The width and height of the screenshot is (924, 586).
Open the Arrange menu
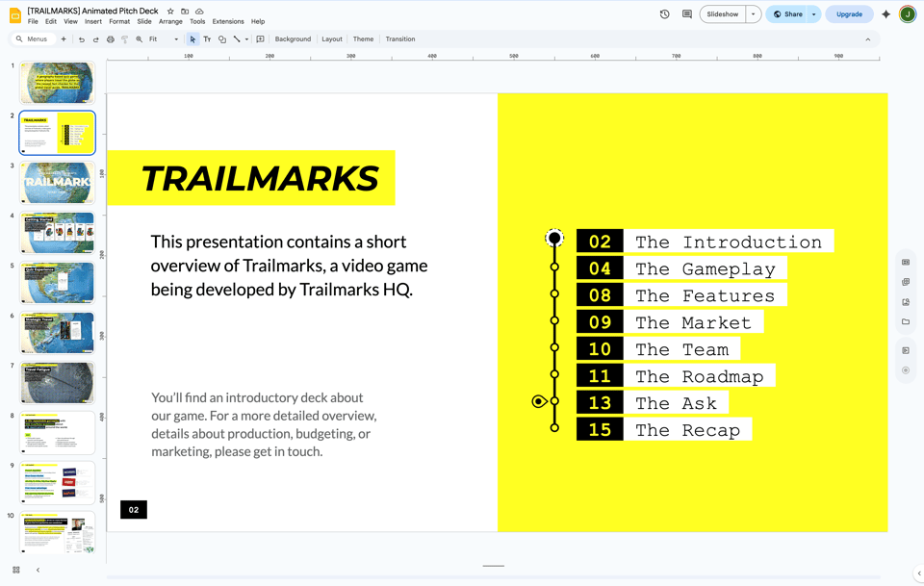[x=170, y=21]
